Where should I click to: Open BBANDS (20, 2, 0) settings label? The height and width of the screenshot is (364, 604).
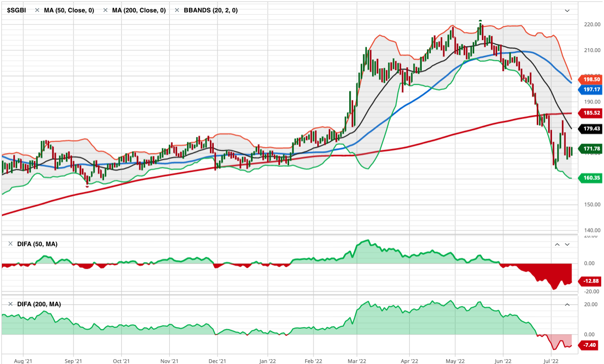pos(210,10)
